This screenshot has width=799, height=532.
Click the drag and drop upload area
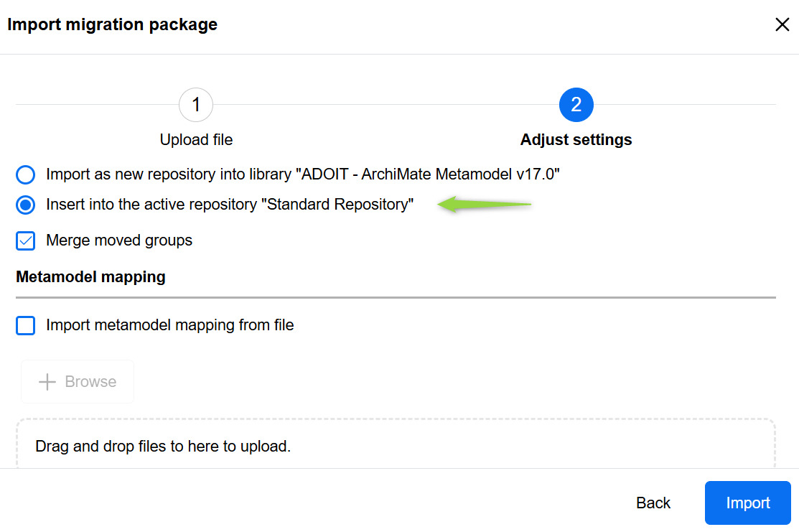click(x=395, y=445)
